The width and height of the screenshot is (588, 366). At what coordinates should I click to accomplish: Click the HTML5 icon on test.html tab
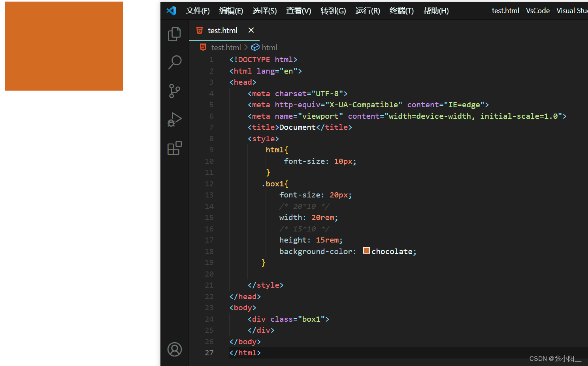(200, 30)
